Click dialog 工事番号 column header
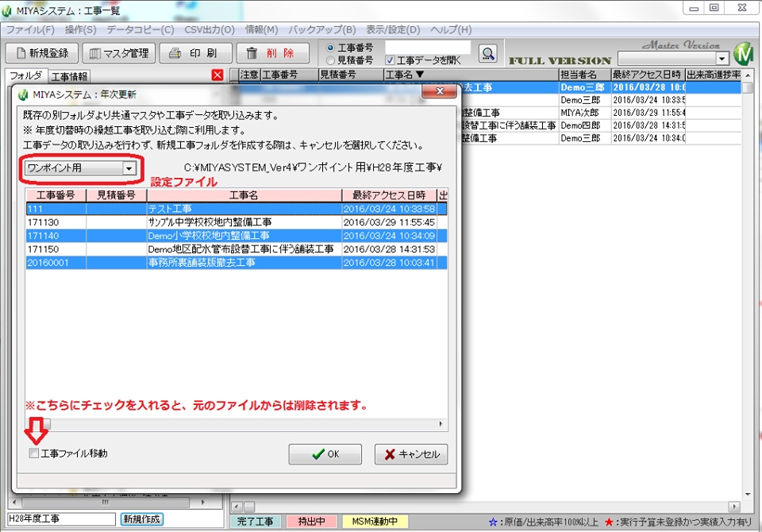762x532 pixels. pyautogui.click(x=56, y=195)
